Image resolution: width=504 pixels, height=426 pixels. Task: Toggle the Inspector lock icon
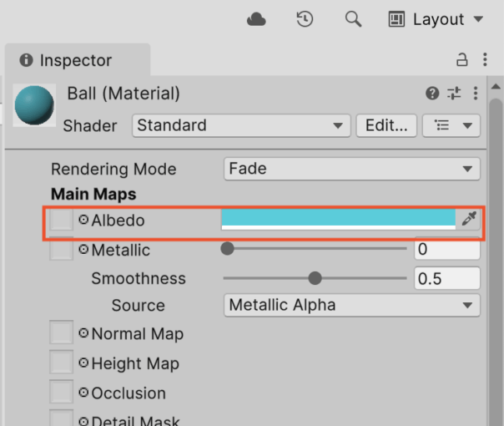(462, 59)
